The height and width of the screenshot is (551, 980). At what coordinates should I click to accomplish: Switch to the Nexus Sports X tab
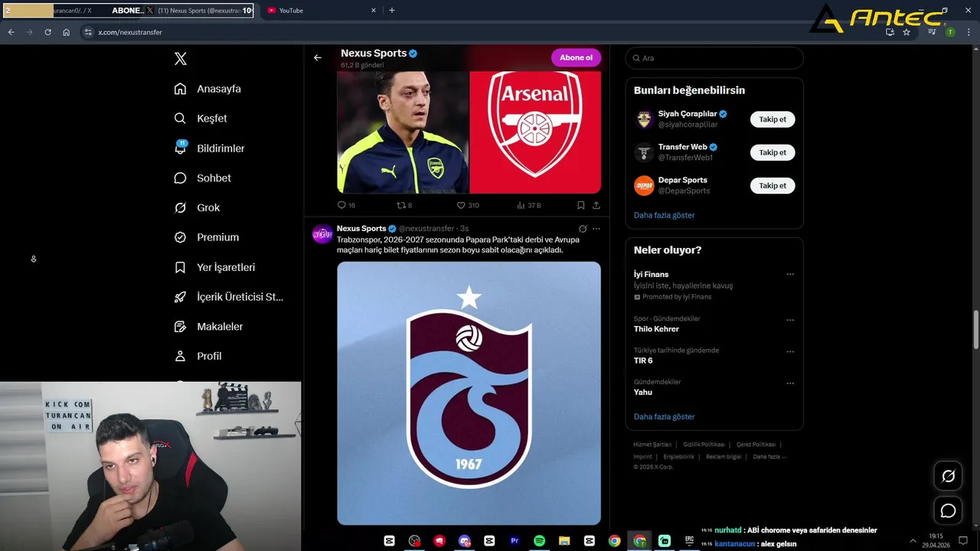tap(198, 11)
